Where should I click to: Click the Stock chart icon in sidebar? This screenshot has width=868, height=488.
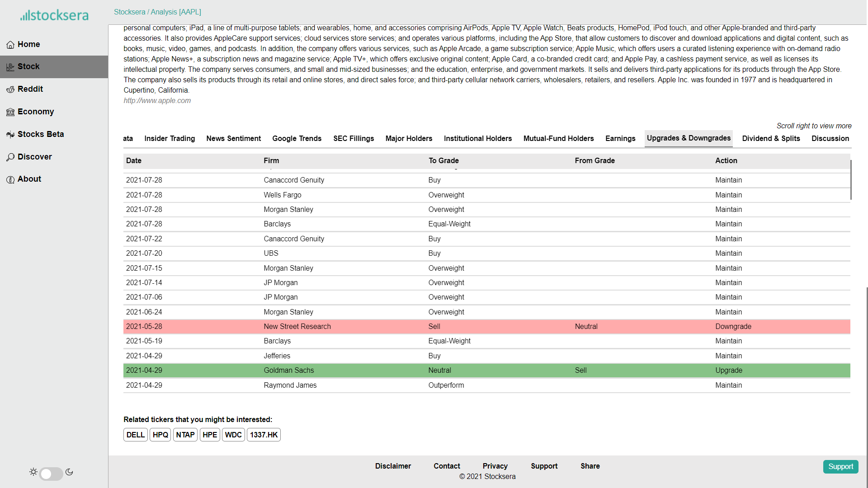pos(10,67)
